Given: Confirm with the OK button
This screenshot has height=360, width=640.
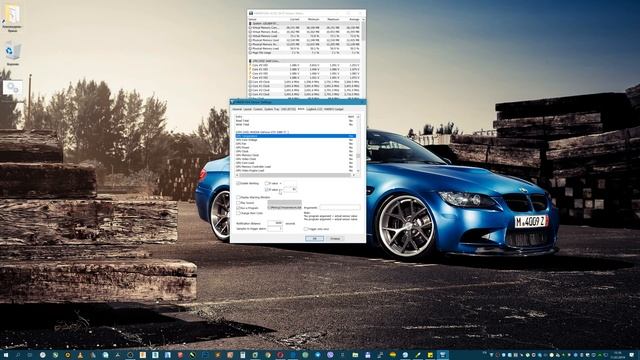Looking at the screenshot, I should [x=314, y=238].
